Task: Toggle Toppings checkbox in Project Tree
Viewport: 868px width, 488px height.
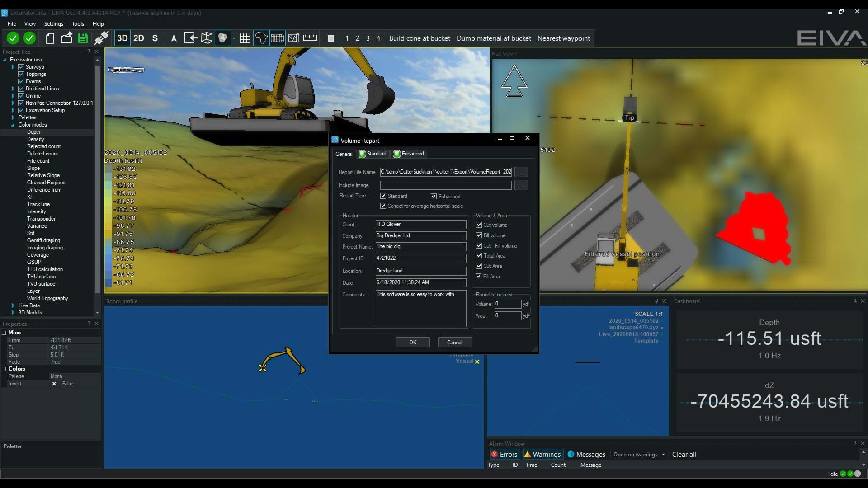Action: point(21,74)
